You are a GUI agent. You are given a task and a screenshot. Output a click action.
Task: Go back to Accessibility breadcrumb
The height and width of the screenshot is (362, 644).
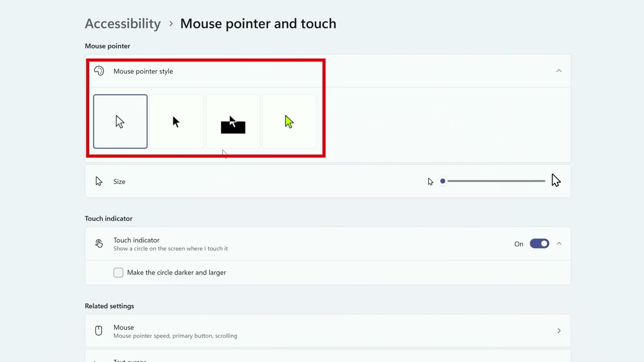click(123, 24)
